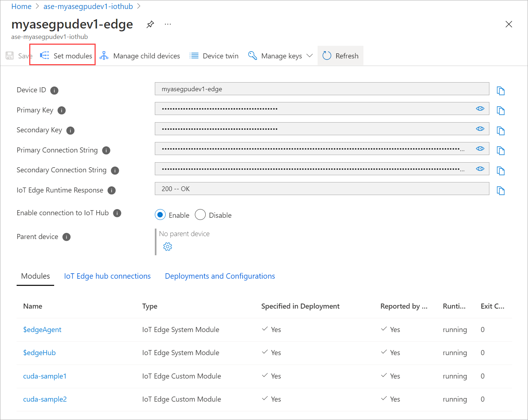The height and width of the screenshot is (420, 528).
Task: Open Primary Connection String info icon
Action: click(106, 150)
